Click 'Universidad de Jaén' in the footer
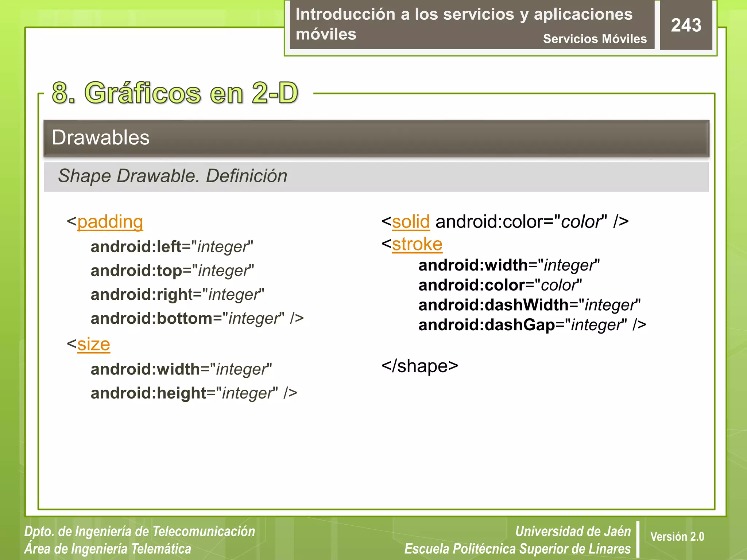 click(x=573, y=531)
